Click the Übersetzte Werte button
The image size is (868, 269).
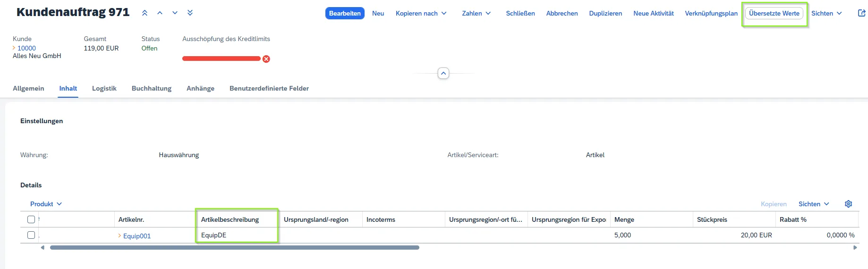point(774,13)
